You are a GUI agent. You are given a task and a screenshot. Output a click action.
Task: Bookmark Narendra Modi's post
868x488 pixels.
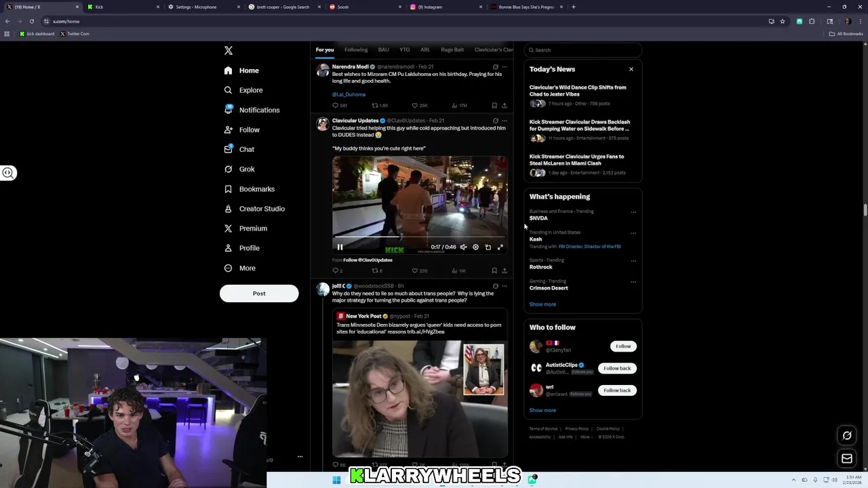(494, 106)
